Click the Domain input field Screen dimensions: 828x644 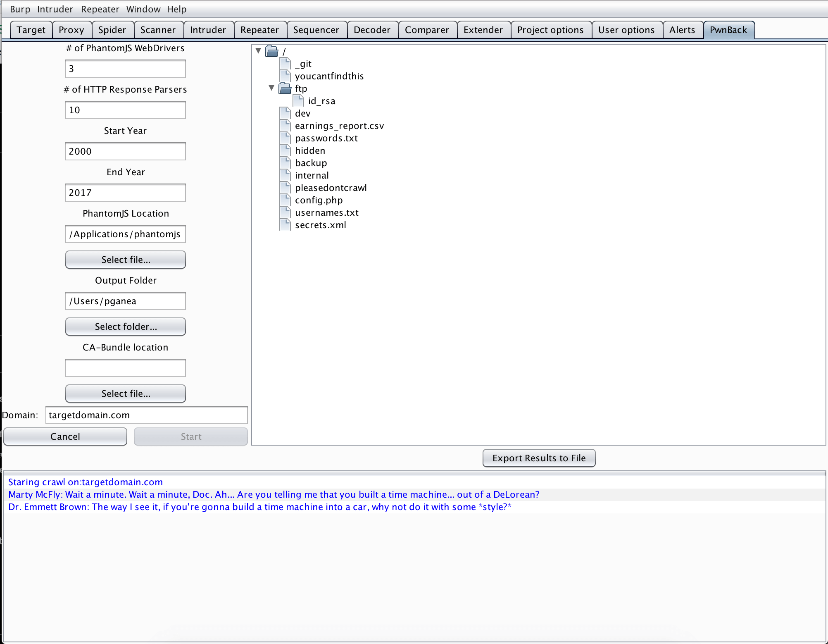(146, 415)
